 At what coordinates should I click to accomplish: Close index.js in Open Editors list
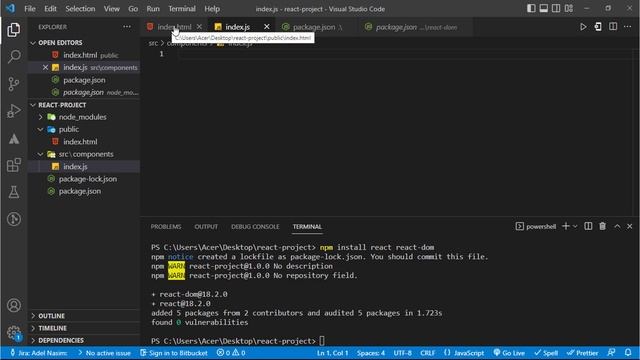(45, 67)
